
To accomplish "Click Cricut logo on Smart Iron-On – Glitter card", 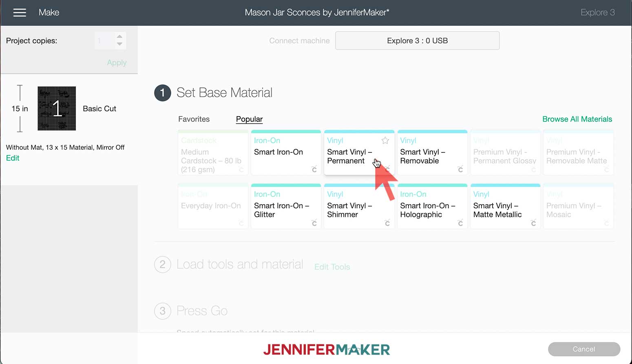I will click(314, 223).
